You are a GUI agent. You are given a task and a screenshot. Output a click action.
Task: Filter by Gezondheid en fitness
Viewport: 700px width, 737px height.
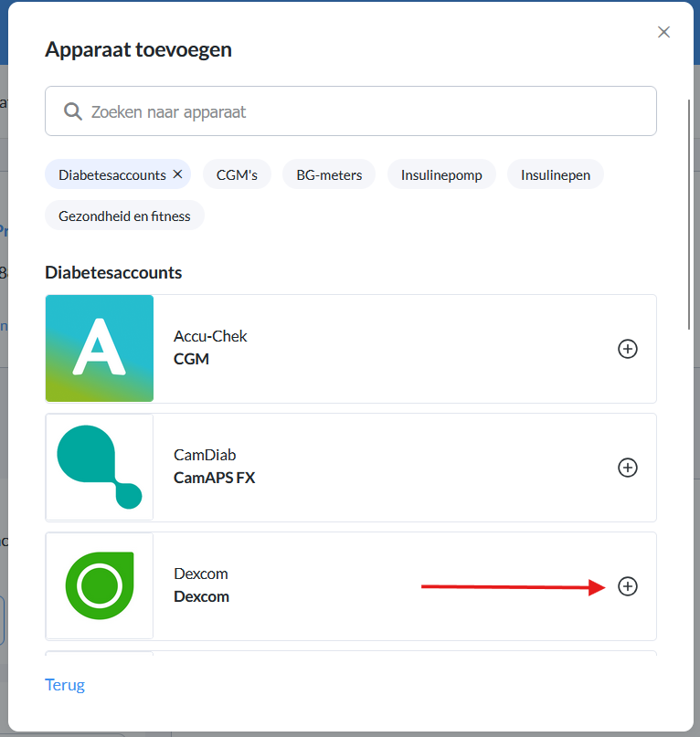pos(124,216)
